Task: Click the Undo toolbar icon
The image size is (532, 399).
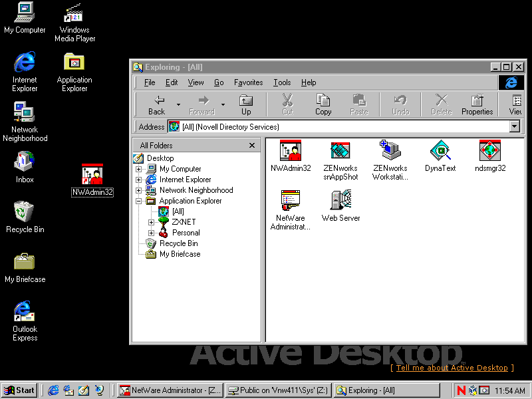Action: click(x=400, y=105)
